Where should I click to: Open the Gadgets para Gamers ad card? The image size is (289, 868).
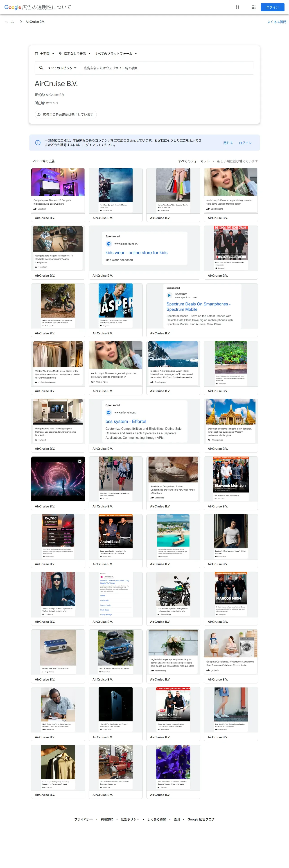pos(58,194)
